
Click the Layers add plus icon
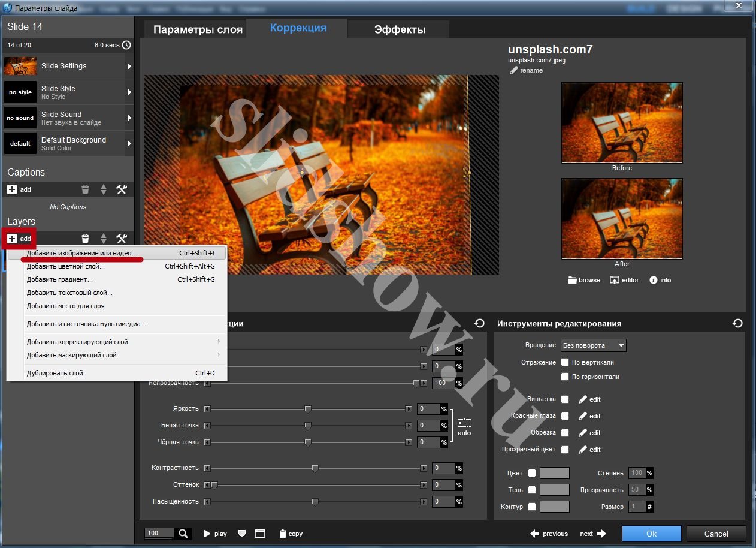[x=12, y=239]
